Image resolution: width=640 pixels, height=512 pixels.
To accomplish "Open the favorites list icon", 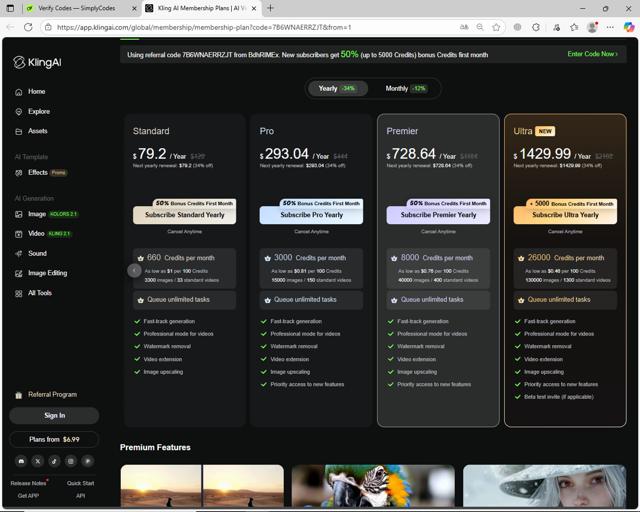I will [x=575, y=27].
